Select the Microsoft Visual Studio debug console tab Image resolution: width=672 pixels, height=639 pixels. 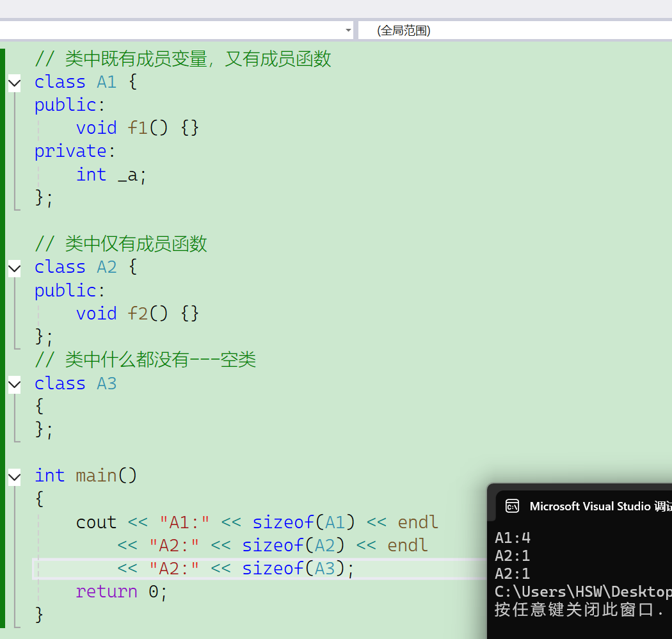pyautogui.click(x=584, y=506)
